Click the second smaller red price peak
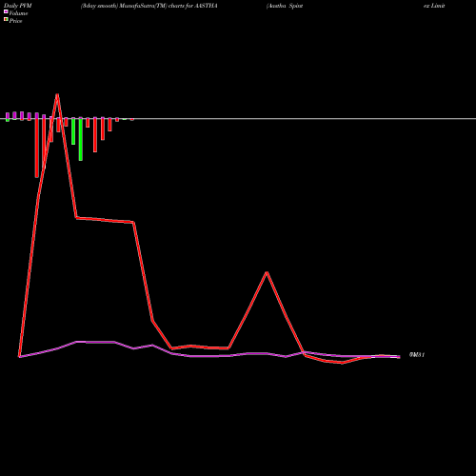Screen dimensions: 476x476 click(x=268, y=272)
